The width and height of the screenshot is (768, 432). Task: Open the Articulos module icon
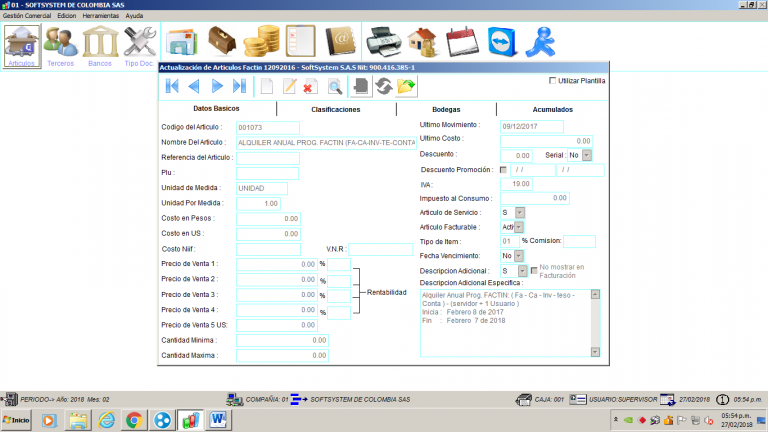pyautogui.click(x=22, y=46)
